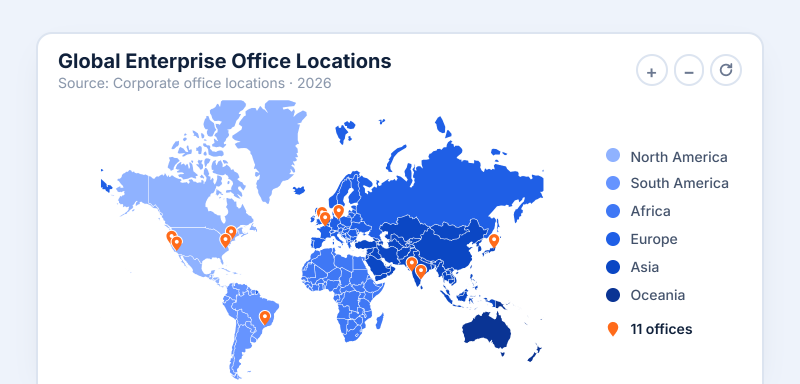Image resolution: width=800 pixels, height=384 pixels.
Task: Select the office pin in Brazil
Action: 264,317
